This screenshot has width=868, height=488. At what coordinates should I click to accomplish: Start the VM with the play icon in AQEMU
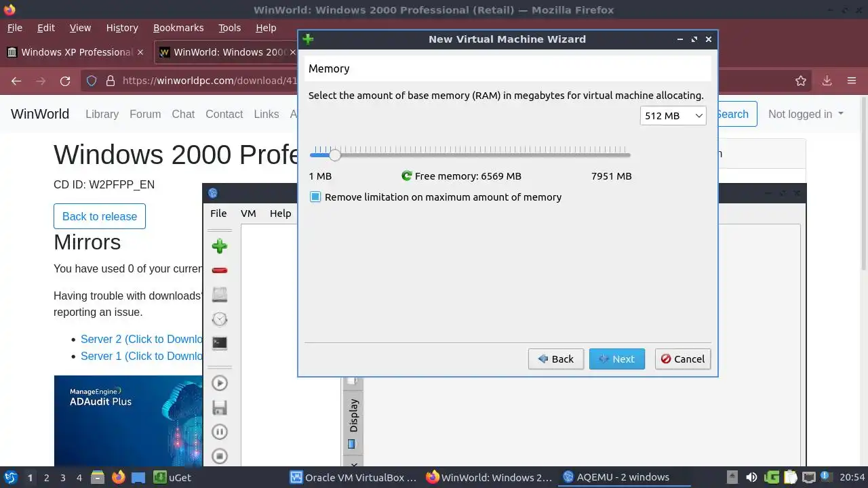click(219, 383)
